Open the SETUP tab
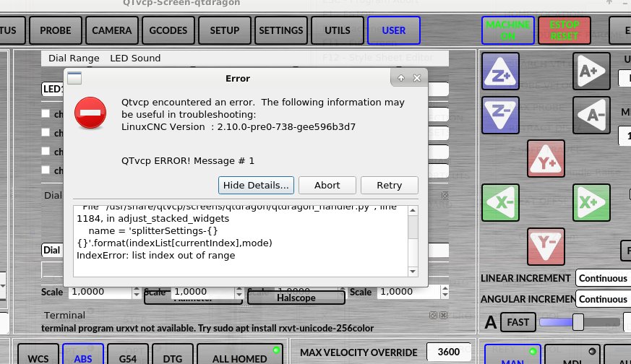631x364 pixels. [x=225, y=30]
